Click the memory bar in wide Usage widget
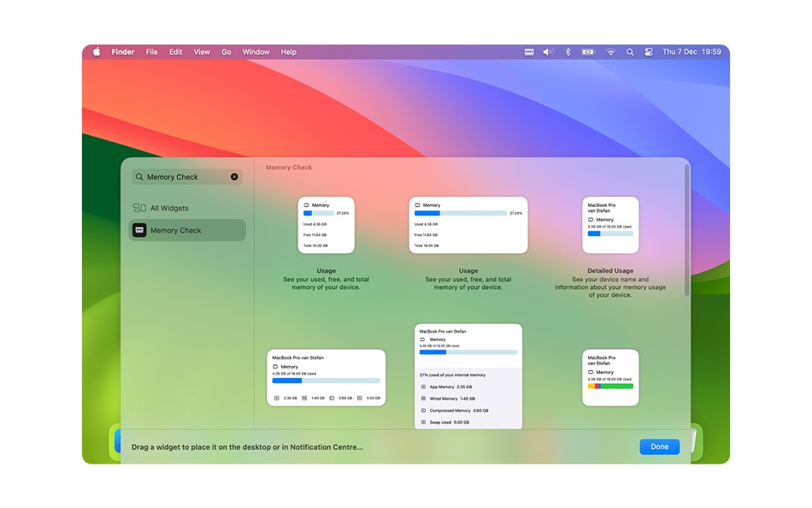Image resolution: width=812 pixels, height=508 pixels. click(461, 213)
